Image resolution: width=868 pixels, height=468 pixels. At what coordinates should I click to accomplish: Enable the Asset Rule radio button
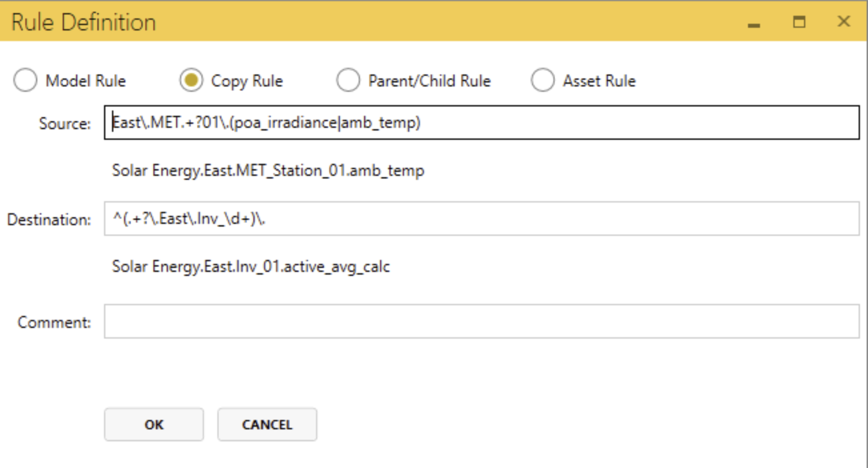click(x=543, y=80)
